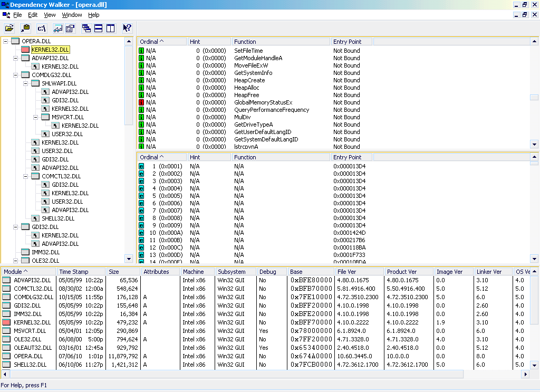Click the module tree scroll down arrow
Viewport: 540px width, 392px height.
(129, 259)
